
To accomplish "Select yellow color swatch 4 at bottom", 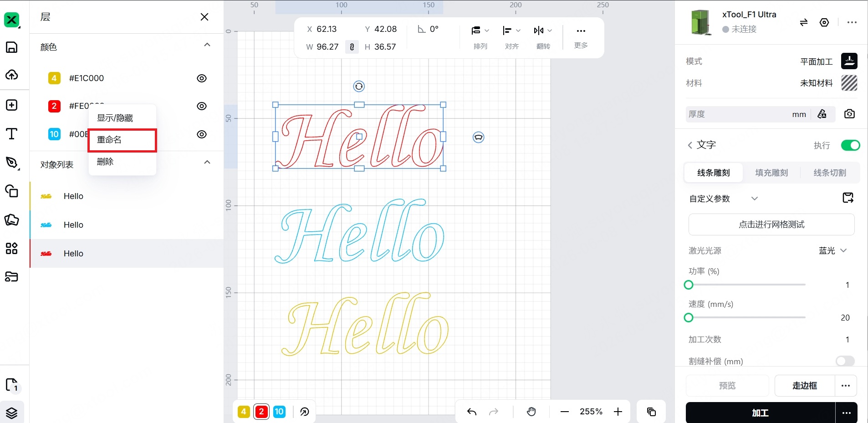I will click(244, 412).
